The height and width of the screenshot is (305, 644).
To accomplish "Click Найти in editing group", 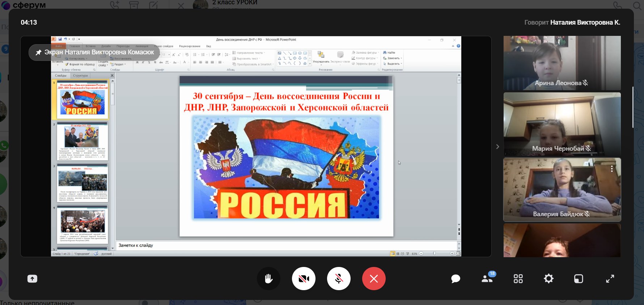I will click(389, 53).
